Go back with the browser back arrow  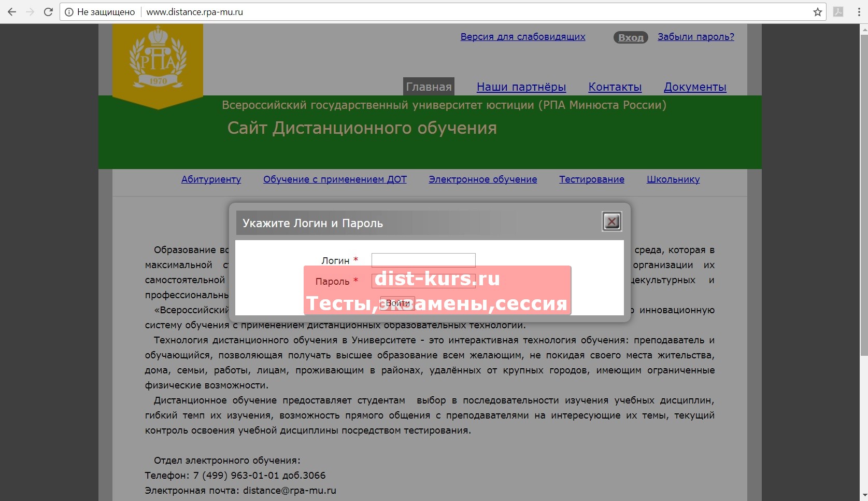12,12
